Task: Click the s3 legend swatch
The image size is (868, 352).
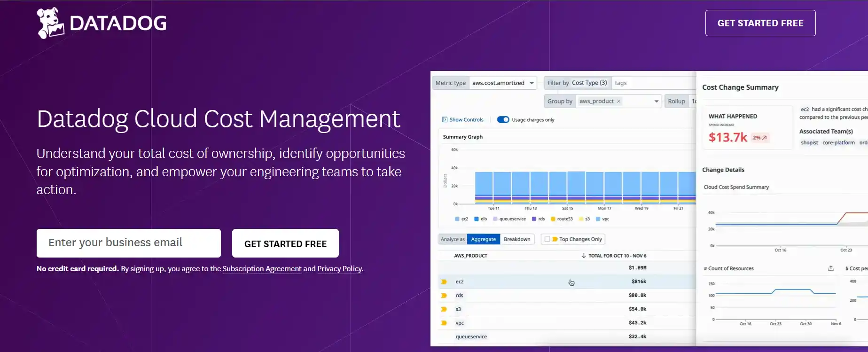Action: click(581, 219)
